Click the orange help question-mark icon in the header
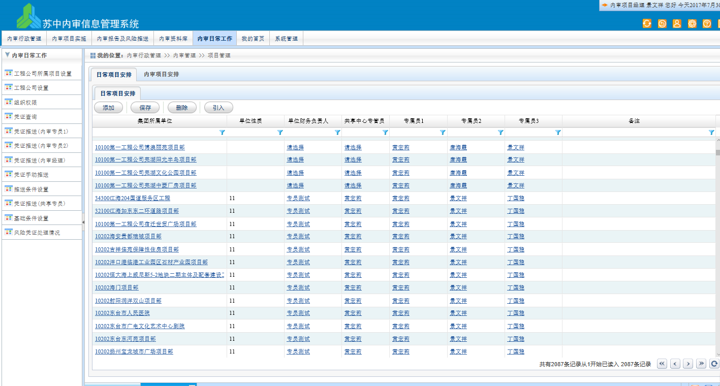This screenshot has width=720, height=386. click(707, 23)
